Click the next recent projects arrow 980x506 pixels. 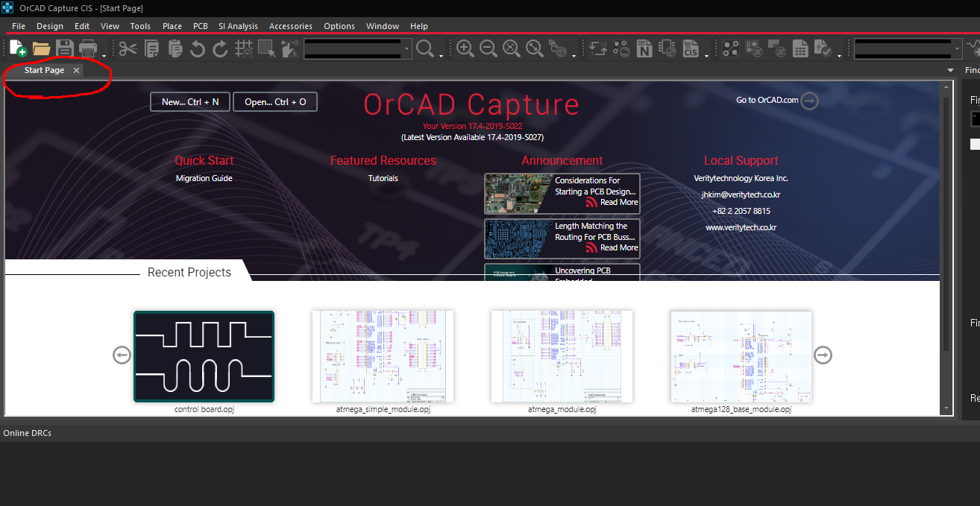click(x=823, y=355)
